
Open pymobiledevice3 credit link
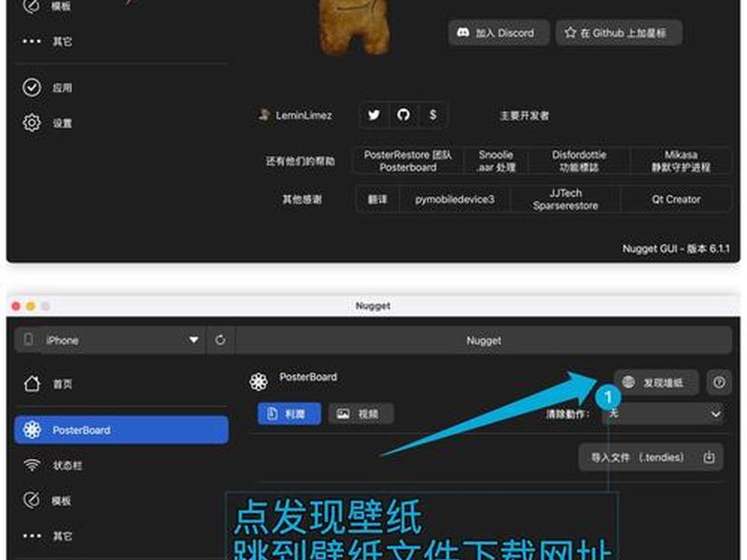[x=455, y=199]
